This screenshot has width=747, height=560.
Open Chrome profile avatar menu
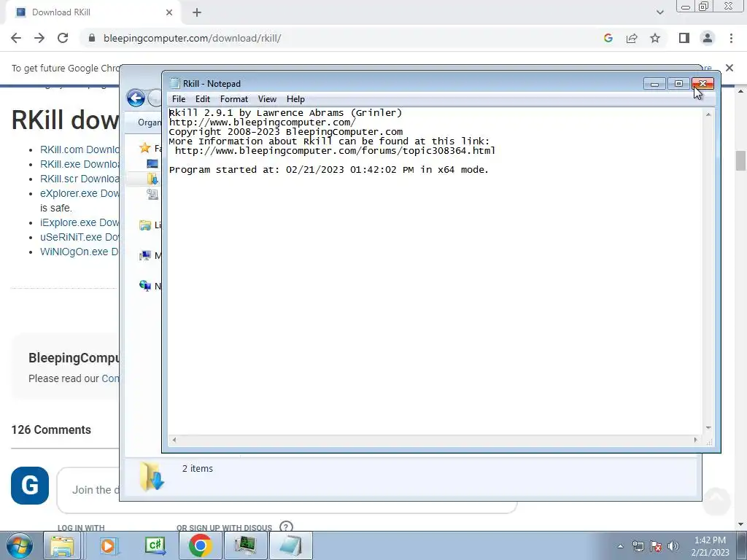[x=708, y=38]
